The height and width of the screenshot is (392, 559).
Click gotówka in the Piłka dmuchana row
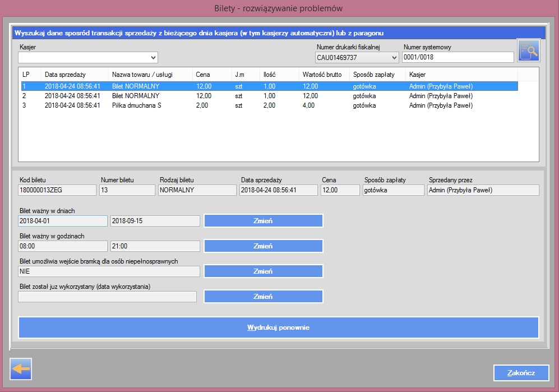(x=364, y=105)
